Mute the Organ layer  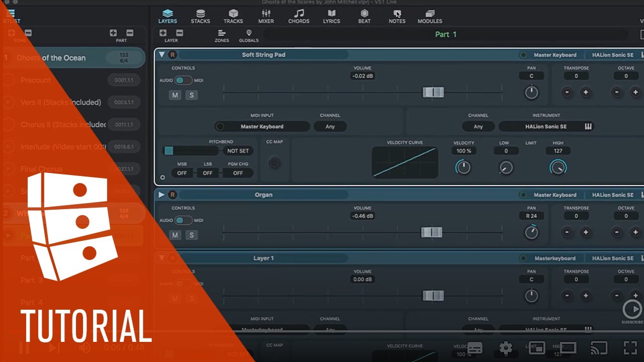(175, 235)
